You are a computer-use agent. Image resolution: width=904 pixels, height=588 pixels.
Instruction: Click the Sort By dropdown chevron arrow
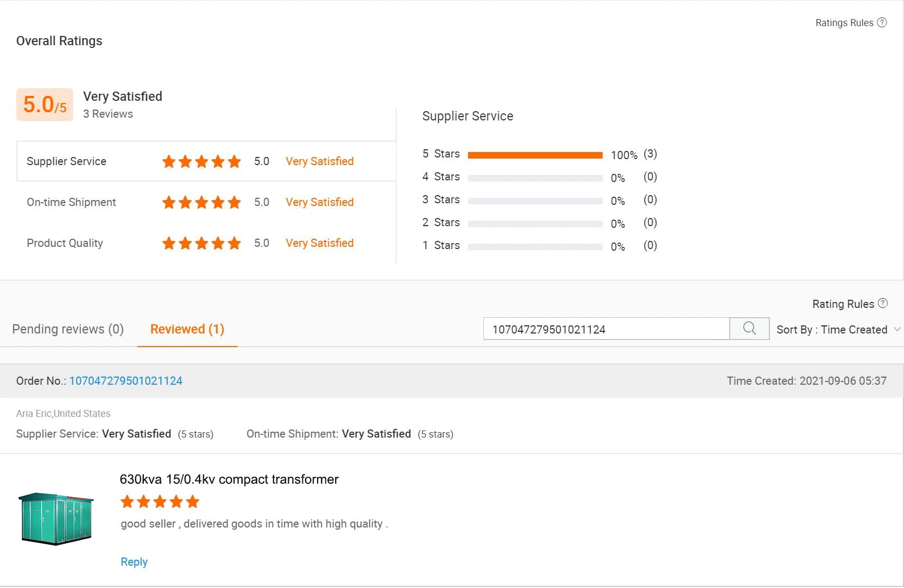coord(897,329)
